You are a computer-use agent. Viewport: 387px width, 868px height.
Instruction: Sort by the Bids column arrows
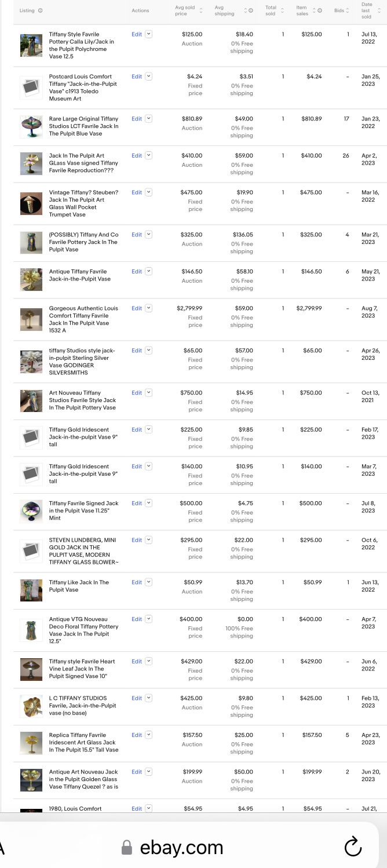348,10
